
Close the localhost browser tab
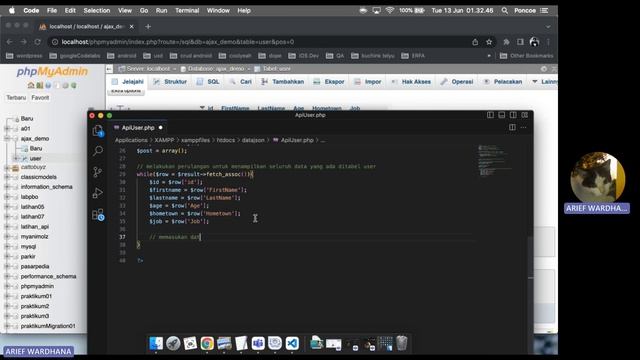131,27
